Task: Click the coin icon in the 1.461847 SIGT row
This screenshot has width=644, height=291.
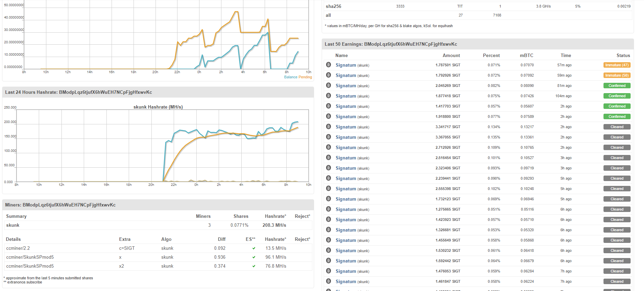Action: point(329,281)
